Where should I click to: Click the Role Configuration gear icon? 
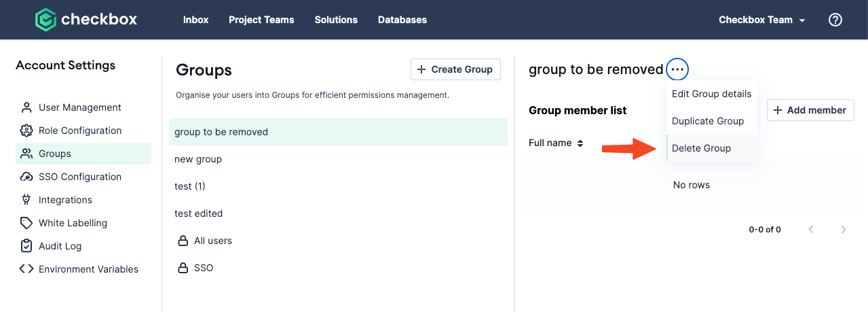click(x=26, y=131)
